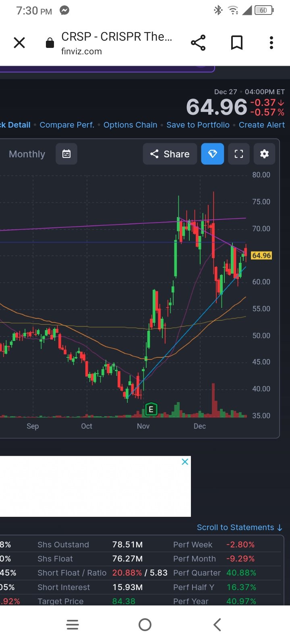Click Short Interest value 15.93M

click(127, 587)
